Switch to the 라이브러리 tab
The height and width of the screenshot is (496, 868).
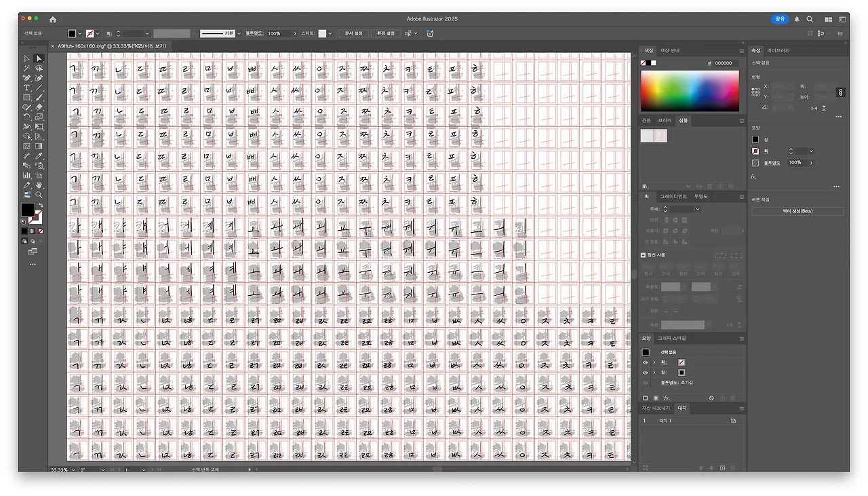click(778, 50)
